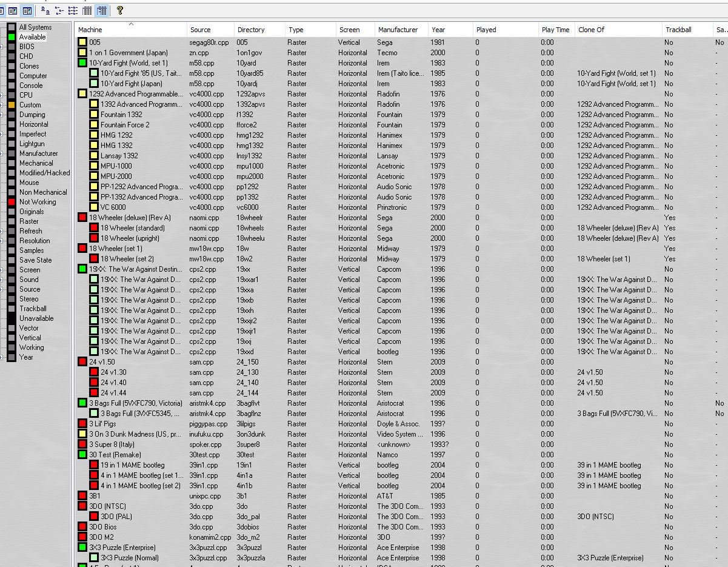The width and height of the screenshot is (728, 567).
Task: Click the gray folder icon beside All Systems
Action: click(12, 27)
